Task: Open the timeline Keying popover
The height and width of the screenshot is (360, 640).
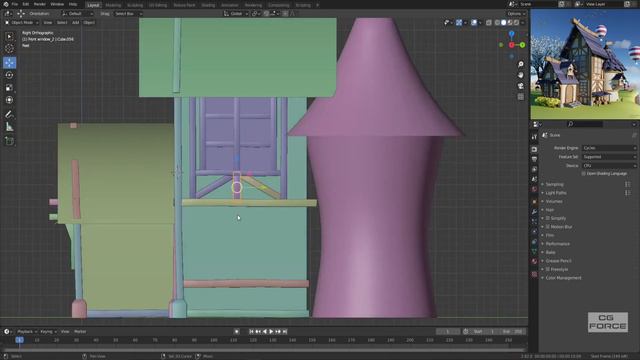Action: point(48,332)
